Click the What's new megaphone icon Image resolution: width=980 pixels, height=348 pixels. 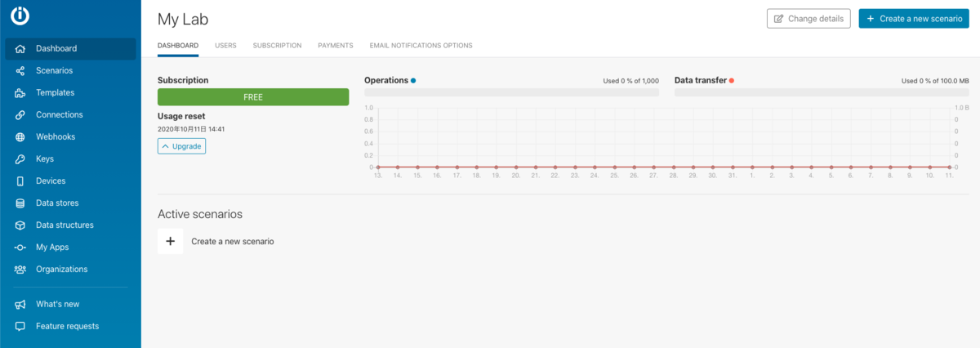point(20,305)
